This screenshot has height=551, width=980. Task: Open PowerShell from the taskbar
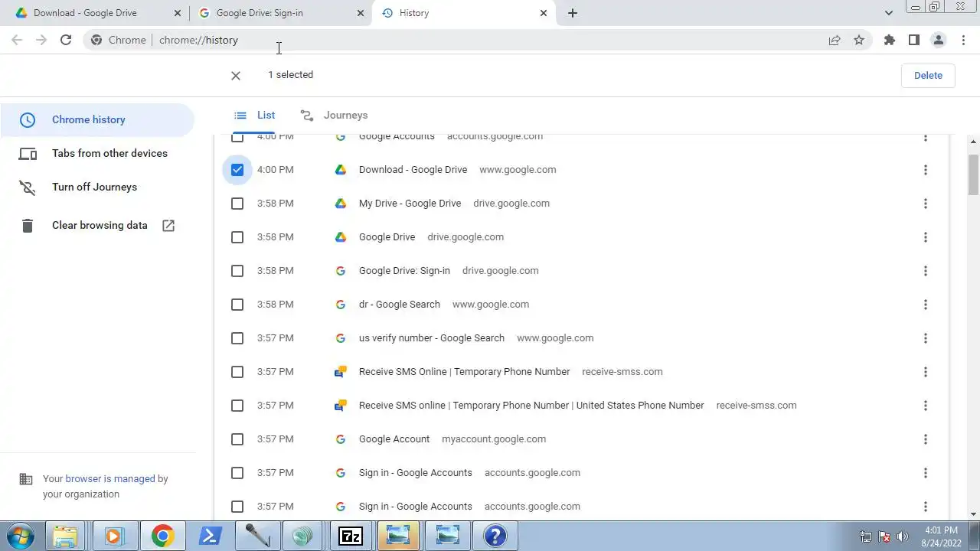pyautogui.click(x=210, y=536)
